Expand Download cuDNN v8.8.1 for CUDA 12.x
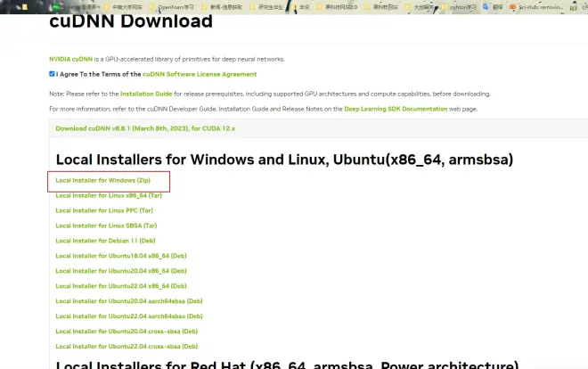The width and height of the screenshot is (588, 369). [x=145, y=128]
